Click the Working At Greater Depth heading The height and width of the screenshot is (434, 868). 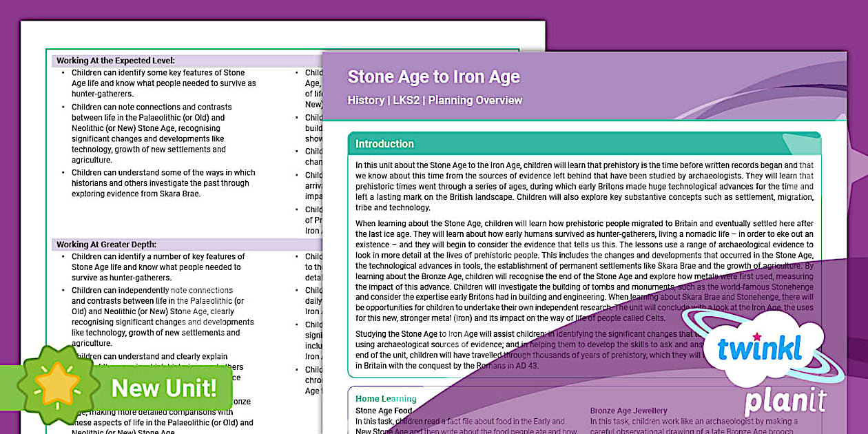pyautogui.click(x=107, y=245)
